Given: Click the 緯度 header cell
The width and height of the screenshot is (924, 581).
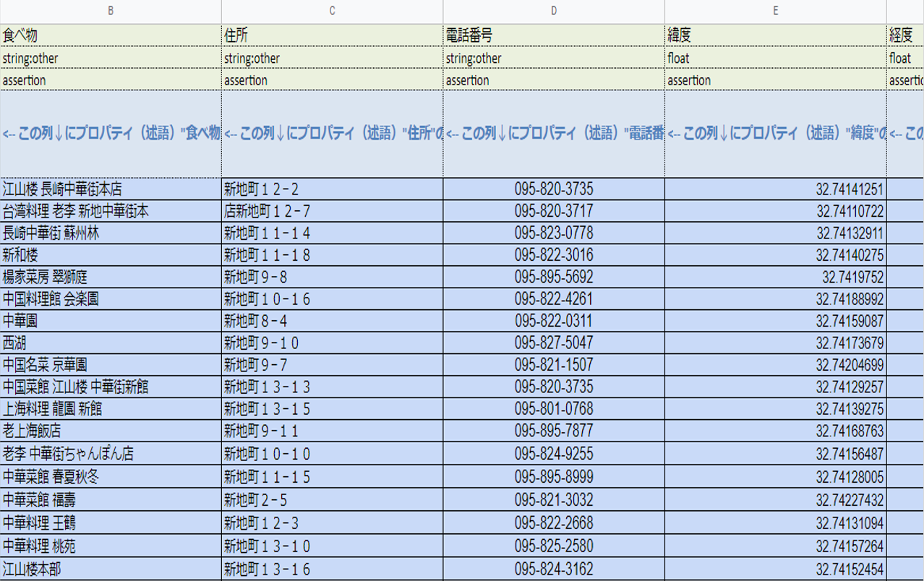Looking at the screenshot, I should click(775, 35).
